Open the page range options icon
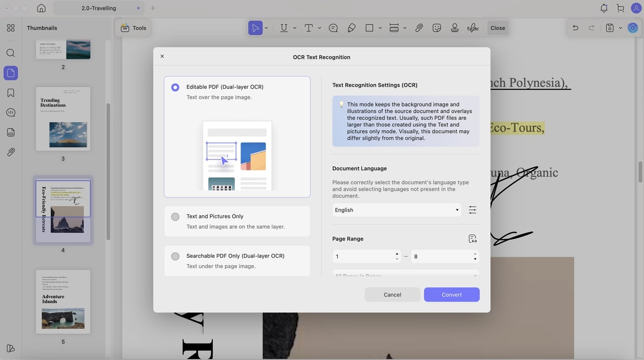 [x=473, y=239]
